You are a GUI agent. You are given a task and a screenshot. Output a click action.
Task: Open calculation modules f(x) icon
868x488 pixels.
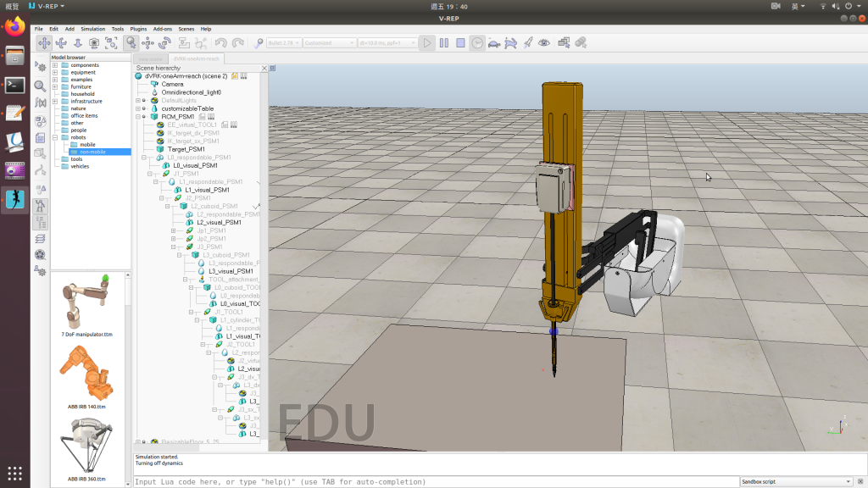(x=41, y=103)
